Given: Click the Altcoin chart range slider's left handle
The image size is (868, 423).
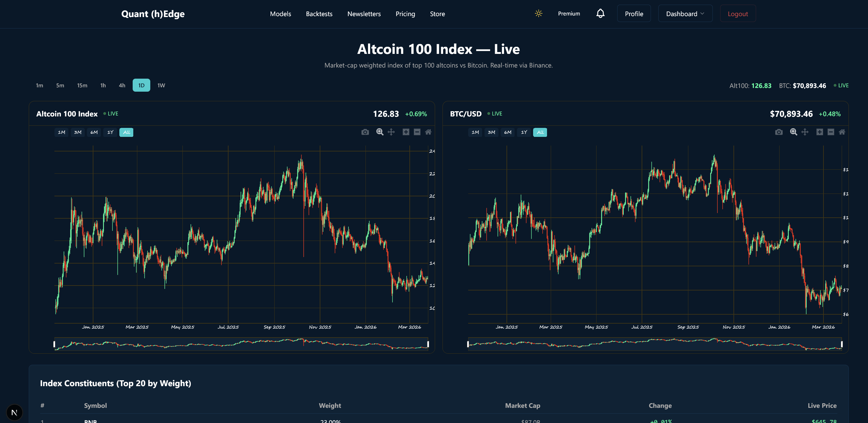Looking at the screenshot, I should coord(54,344).
